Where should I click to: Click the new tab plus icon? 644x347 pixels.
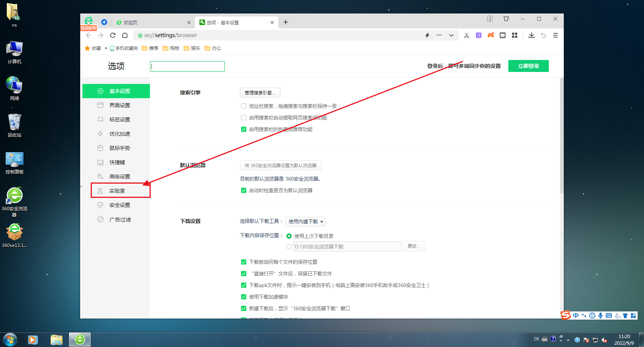pos(286,22)
